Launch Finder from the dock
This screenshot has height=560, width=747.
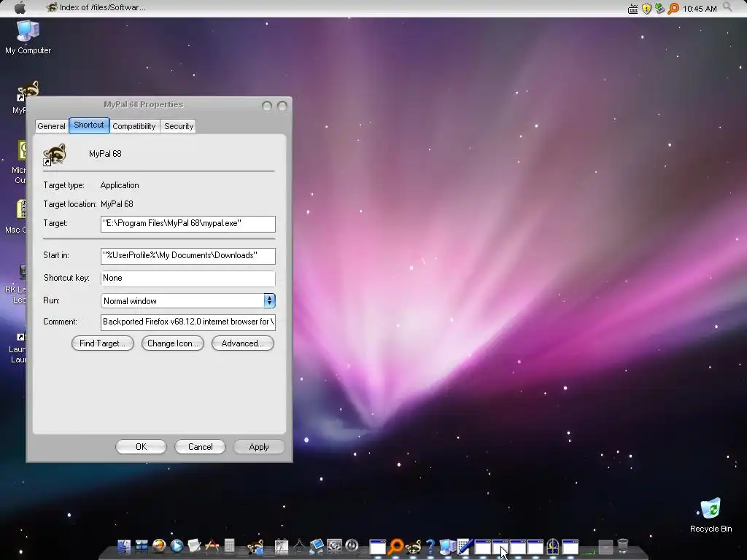(124, 546)
